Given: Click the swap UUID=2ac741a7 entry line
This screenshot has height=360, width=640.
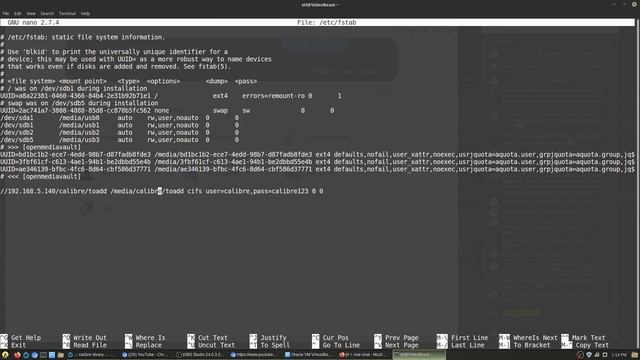Looking at the screenshot, I should coord(167,110).
